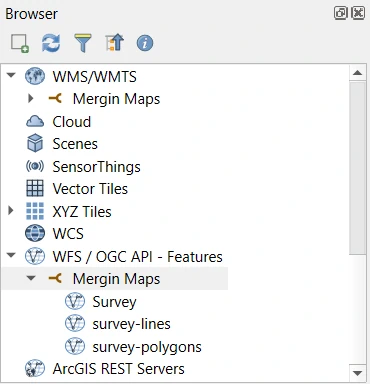This screenshot has width=370, height=384.
Task: Select highlighted Mergin Maps label under WFS
Action: tap(116, 279)
